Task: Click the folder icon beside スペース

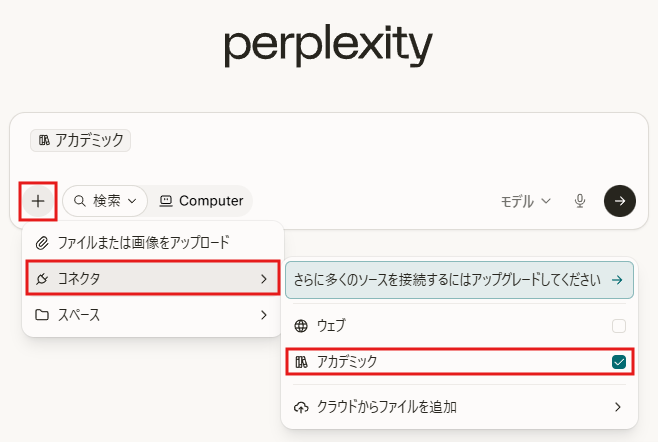Action: click(42, 315)
